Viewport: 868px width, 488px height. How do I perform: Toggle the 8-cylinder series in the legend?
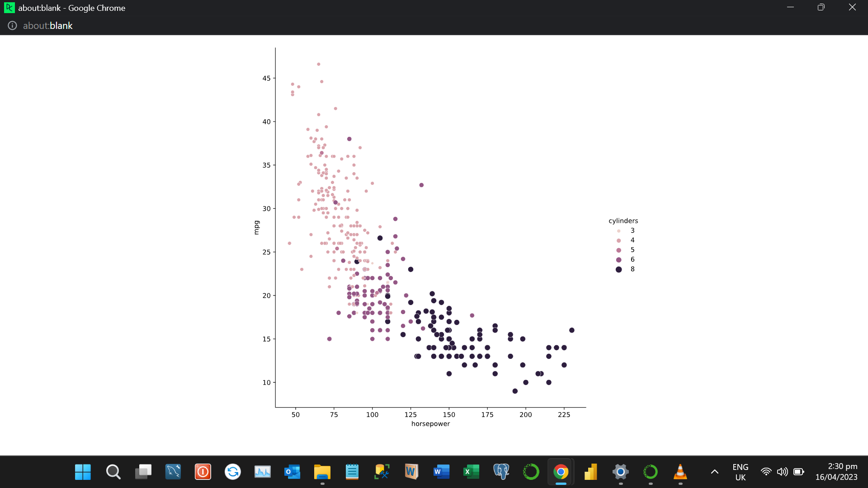(x=626, y=269)
